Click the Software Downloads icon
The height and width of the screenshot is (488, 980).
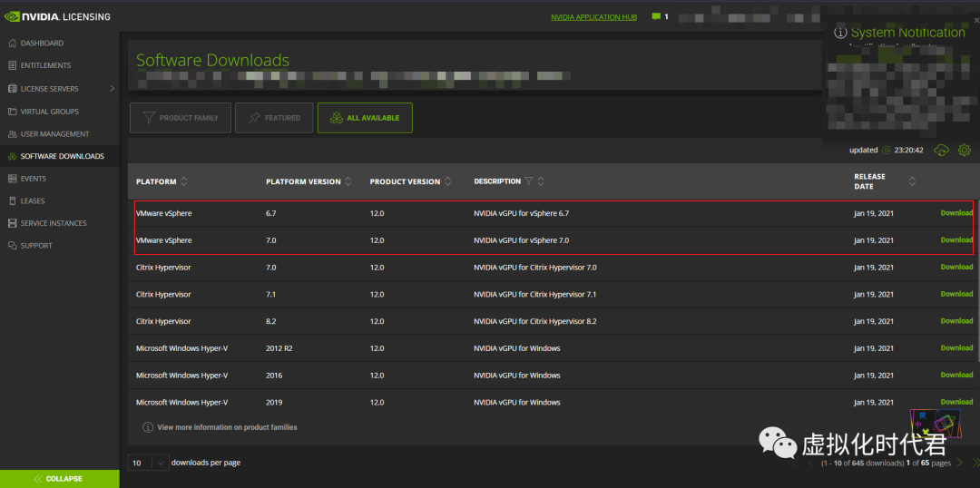click(x=12, y=156)
